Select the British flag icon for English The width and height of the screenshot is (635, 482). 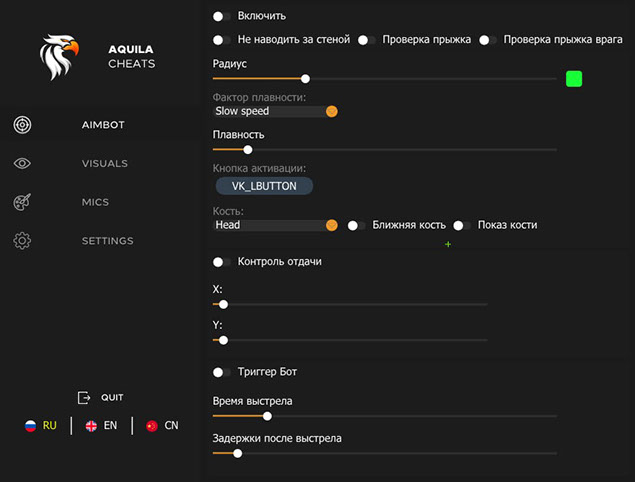(91, 426)
